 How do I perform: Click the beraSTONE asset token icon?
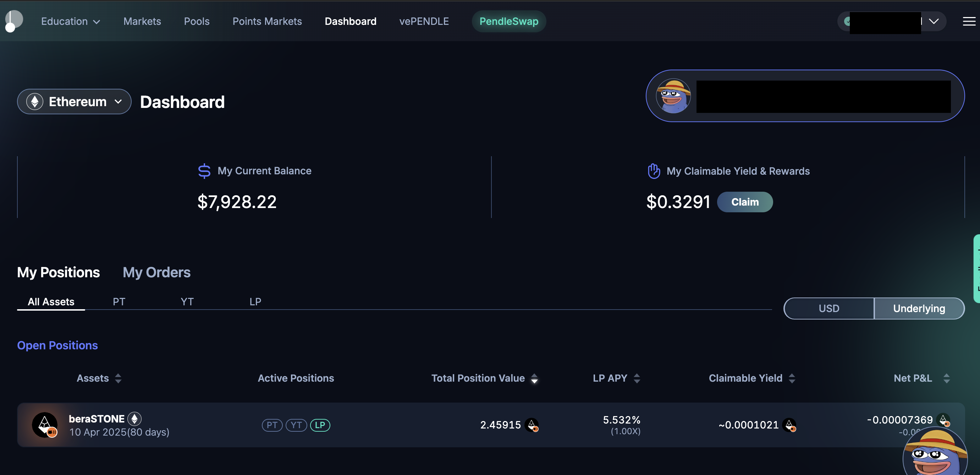pos(45,425)
